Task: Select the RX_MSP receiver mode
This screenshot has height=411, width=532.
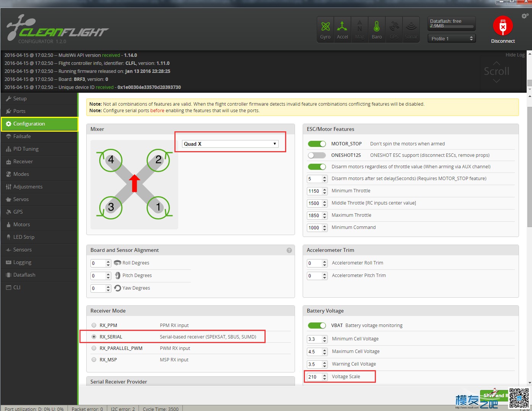Action: [94, 359]
